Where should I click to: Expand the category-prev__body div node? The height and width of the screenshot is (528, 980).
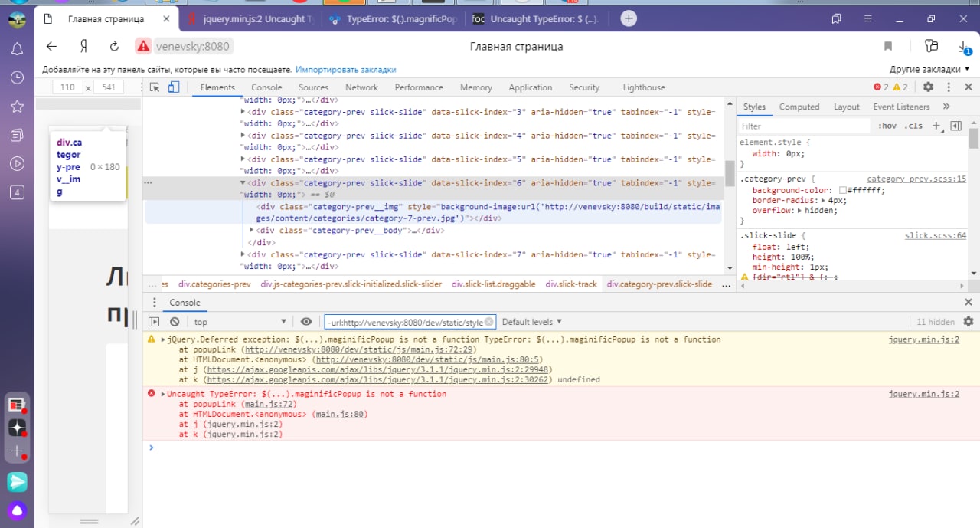253,231
